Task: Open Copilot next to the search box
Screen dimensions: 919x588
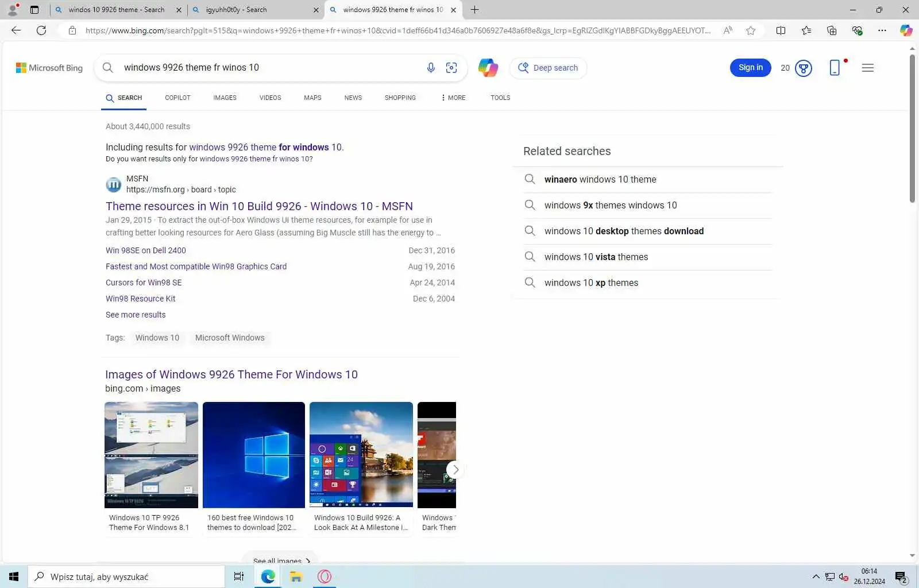Action: (x=488, y=68)
